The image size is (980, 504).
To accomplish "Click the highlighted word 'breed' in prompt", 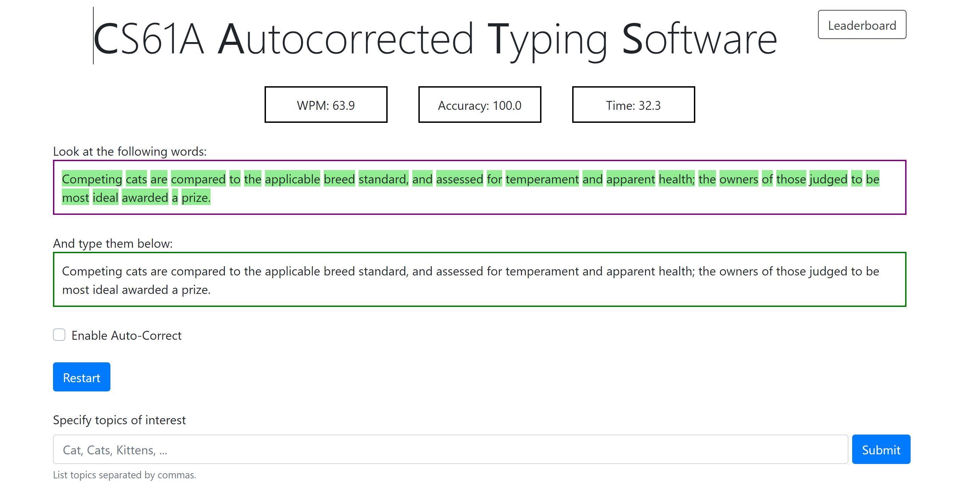I will 339,179.
